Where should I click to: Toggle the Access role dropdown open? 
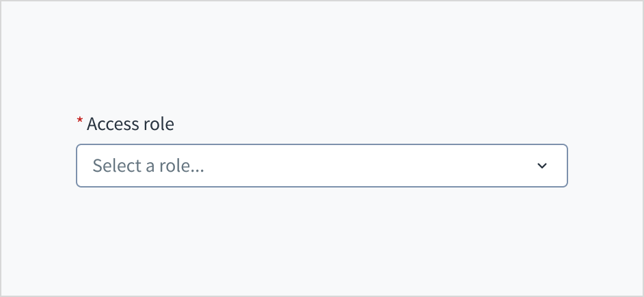(321, 166)
